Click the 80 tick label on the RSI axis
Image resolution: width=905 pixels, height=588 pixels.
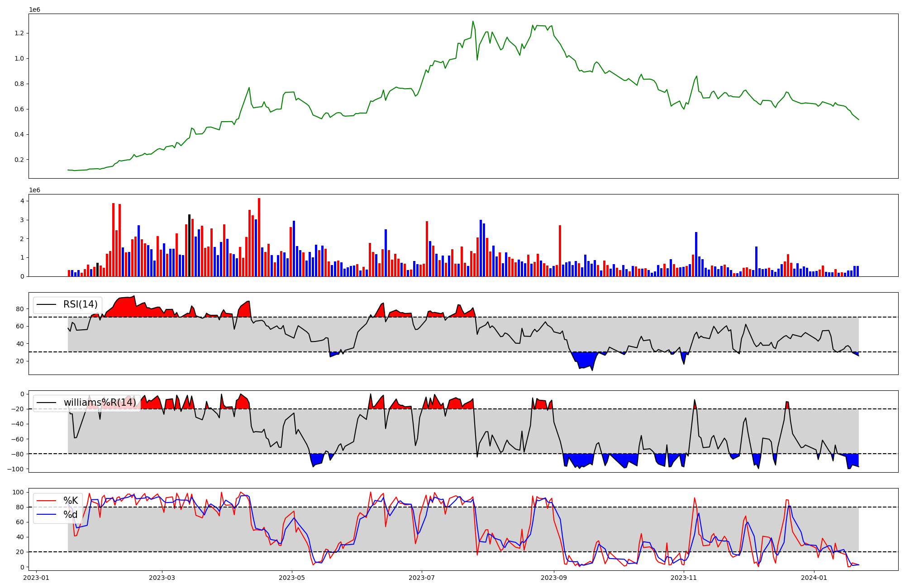point(20,309)
